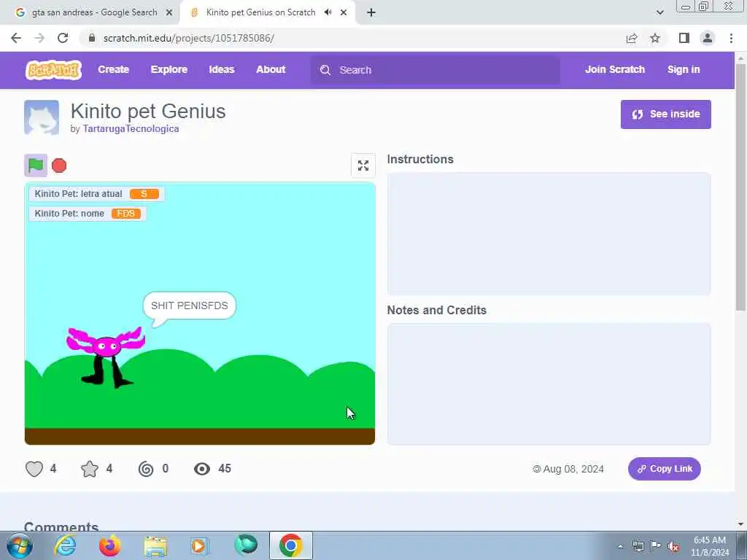Open the Create menu item
Image resolution: width=747 pixels, height=560 pixels.
pyautogui.click(x=113, y=69)
